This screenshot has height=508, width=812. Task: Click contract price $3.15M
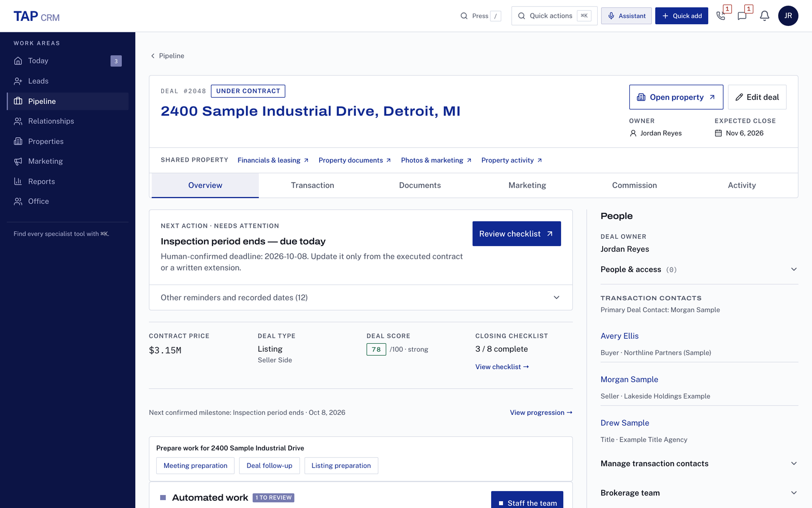coord(165,351)
